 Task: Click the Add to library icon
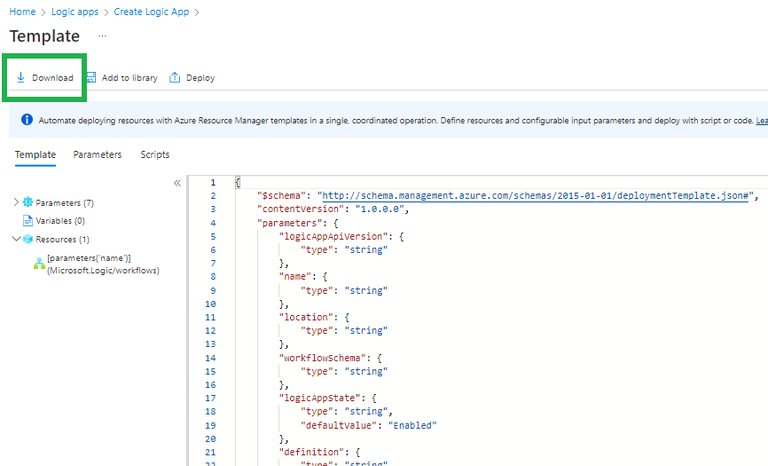91,77
